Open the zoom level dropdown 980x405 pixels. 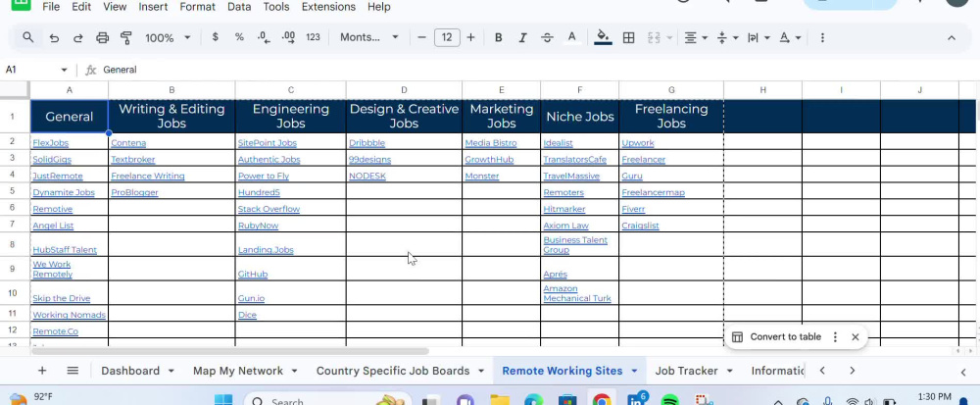click(x=168, y=37)
